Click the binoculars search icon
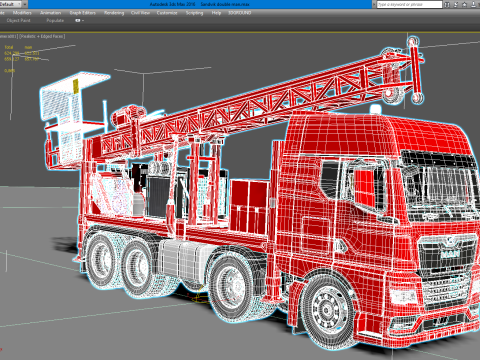 [447, 4]
